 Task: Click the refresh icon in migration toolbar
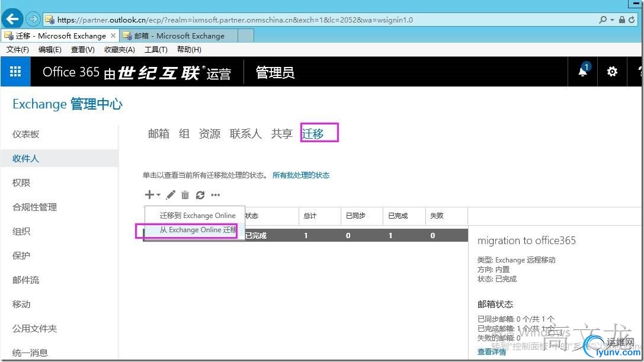(x=200, y=195)
